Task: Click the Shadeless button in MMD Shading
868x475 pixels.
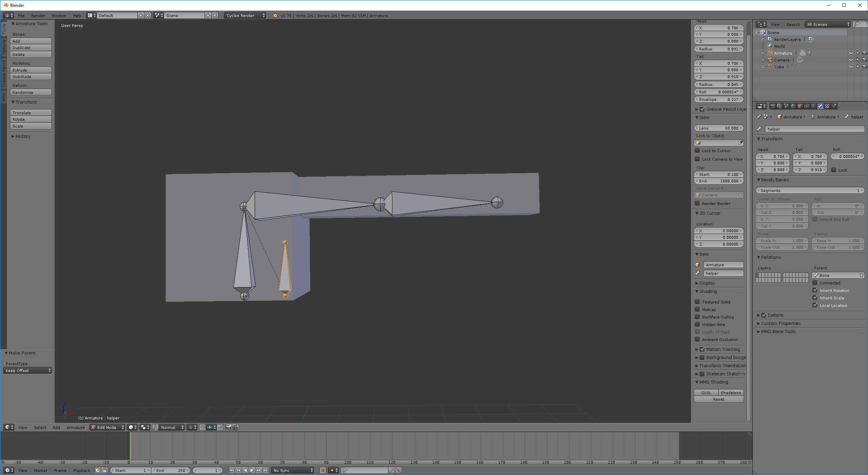Action: [731, 392]
